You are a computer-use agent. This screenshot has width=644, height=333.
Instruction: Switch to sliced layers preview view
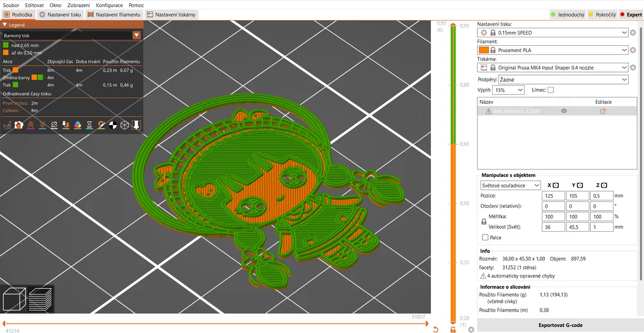tap(40, 299)
